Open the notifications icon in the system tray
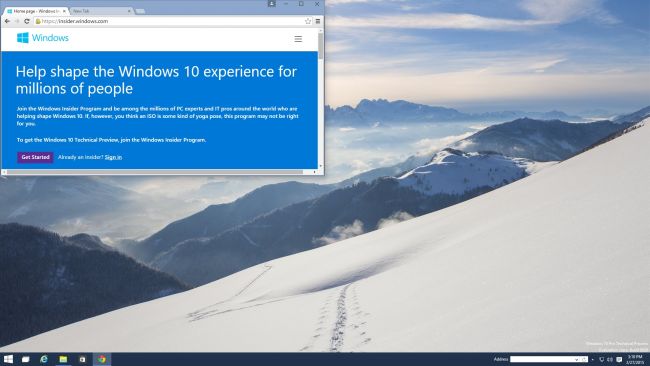 point(619,359)
